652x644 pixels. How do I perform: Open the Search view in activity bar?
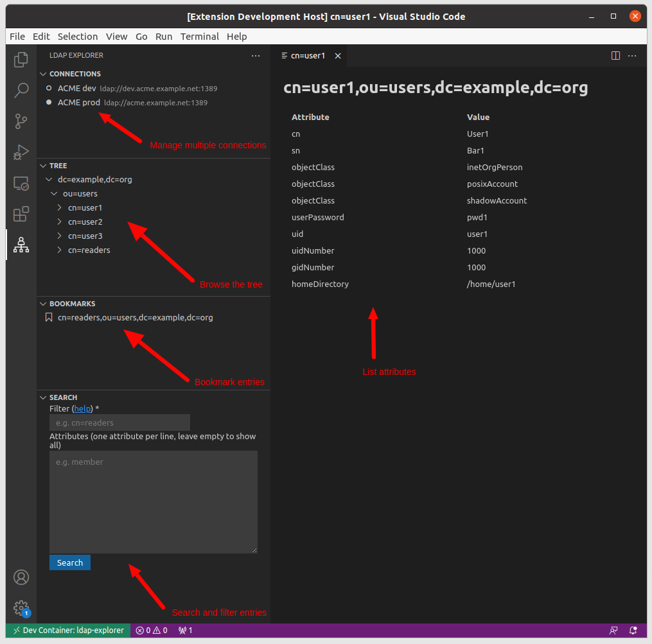pyautogui.click(x=21, y=91)
